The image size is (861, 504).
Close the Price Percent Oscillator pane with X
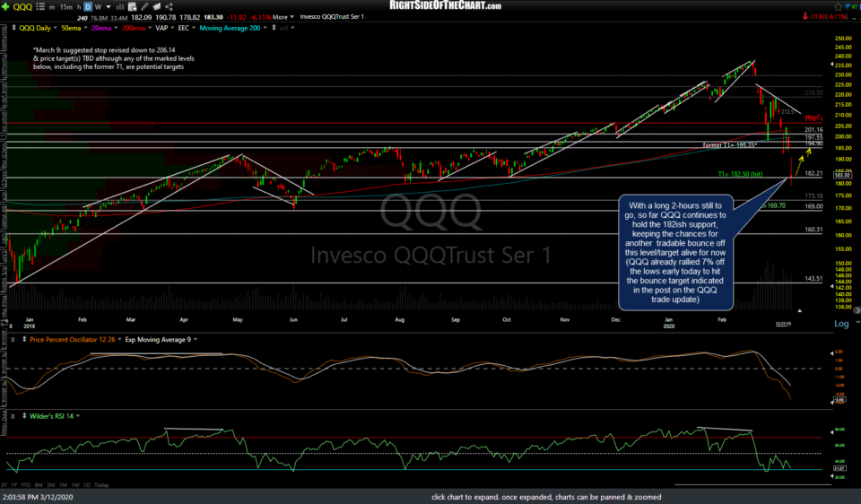click(13, 340)
